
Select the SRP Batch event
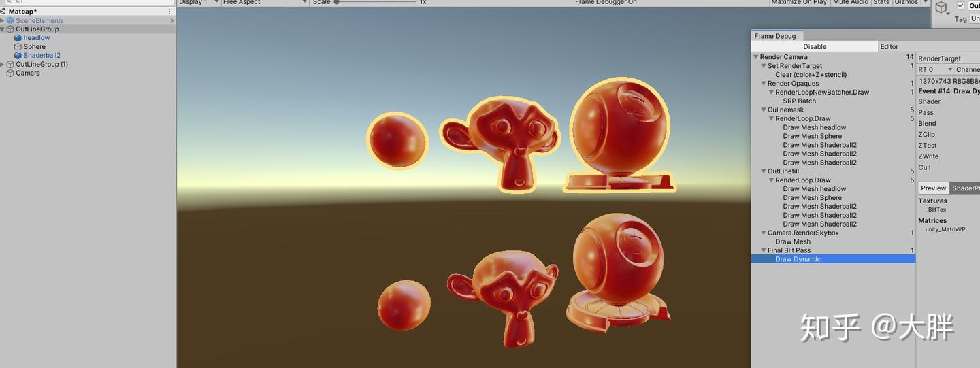799,101
